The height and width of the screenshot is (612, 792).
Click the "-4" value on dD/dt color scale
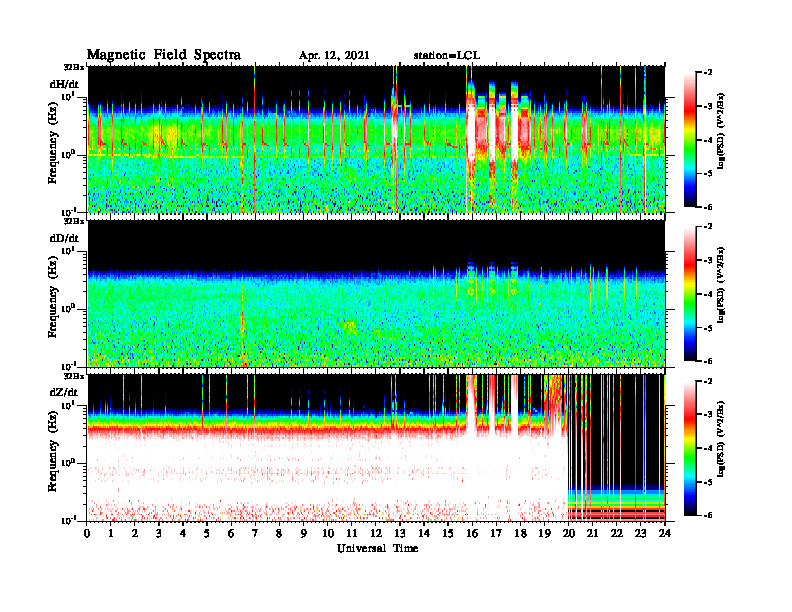click(x=709, y=294)
